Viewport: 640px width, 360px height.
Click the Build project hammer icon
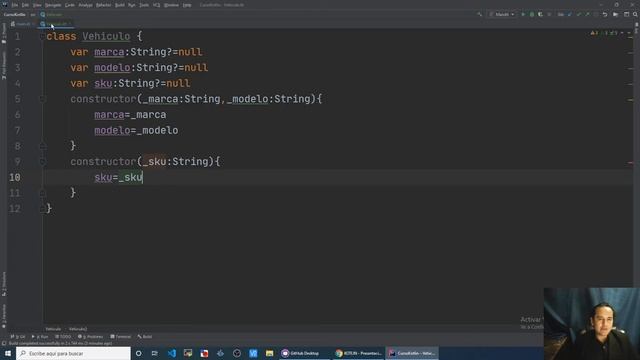click(x=479, y=14)
